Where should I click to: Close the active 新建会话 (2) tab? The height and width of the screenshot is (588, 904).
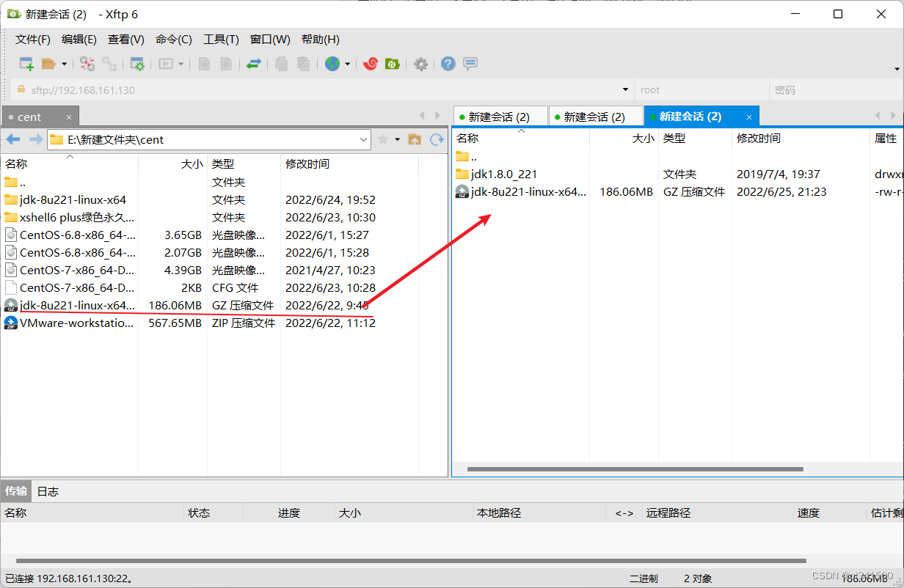tap(749, 117)
